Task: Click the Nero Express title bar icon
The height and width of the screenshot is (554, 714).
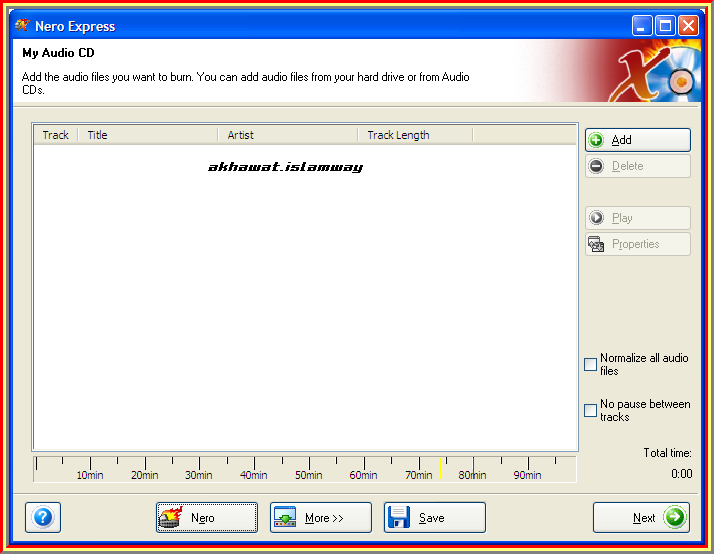Action: [22, 25]
